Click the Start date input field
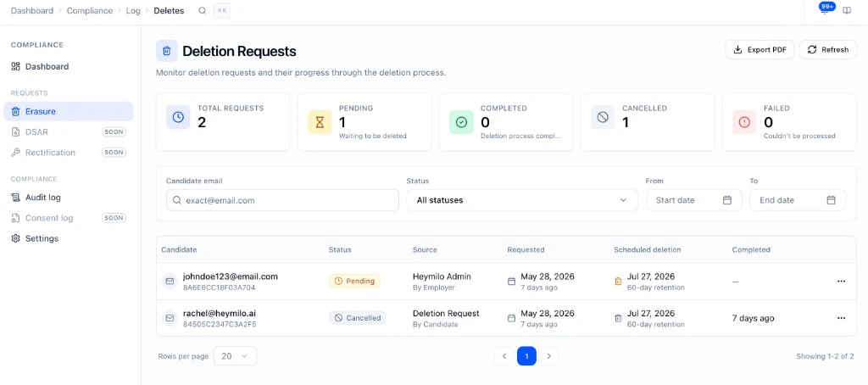Image resolution: width=868 pixels, height=385 pixels. 693,200
